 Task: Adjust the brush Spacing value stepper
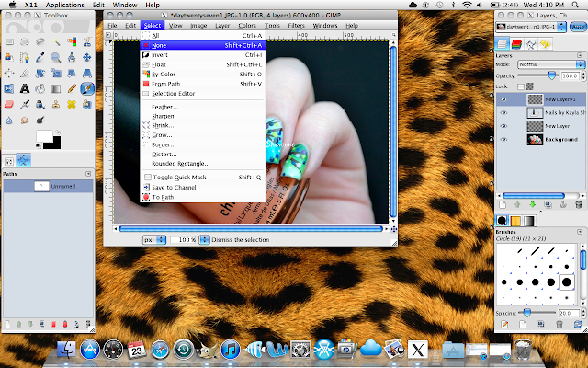583,313
